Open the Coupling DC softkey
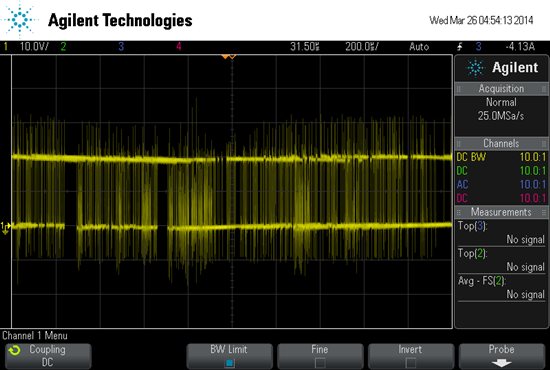The height and width of the screenshot is (370, 550). coord(48,356)
